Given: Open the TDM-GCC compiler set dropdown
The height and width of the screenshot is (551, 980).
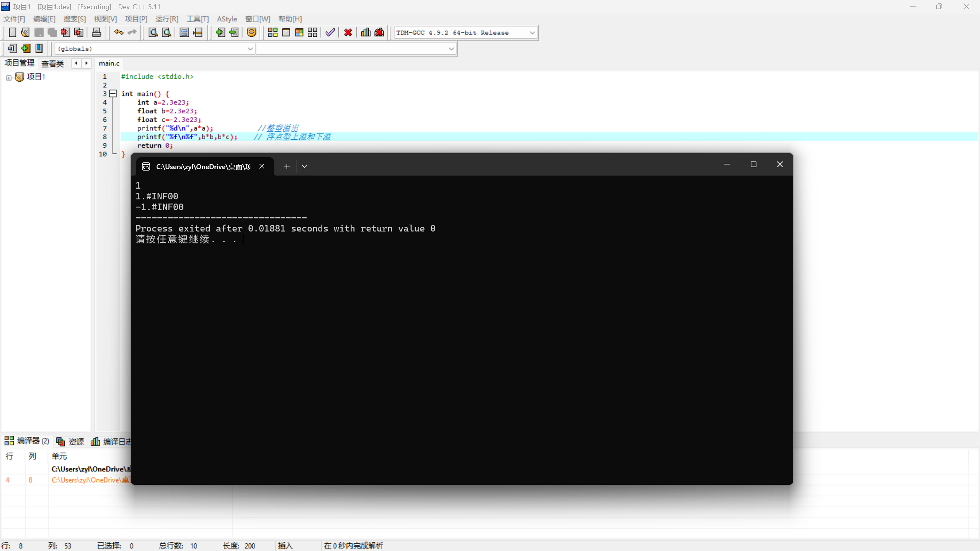Looking at the screenshot, I should pos(532,33).
